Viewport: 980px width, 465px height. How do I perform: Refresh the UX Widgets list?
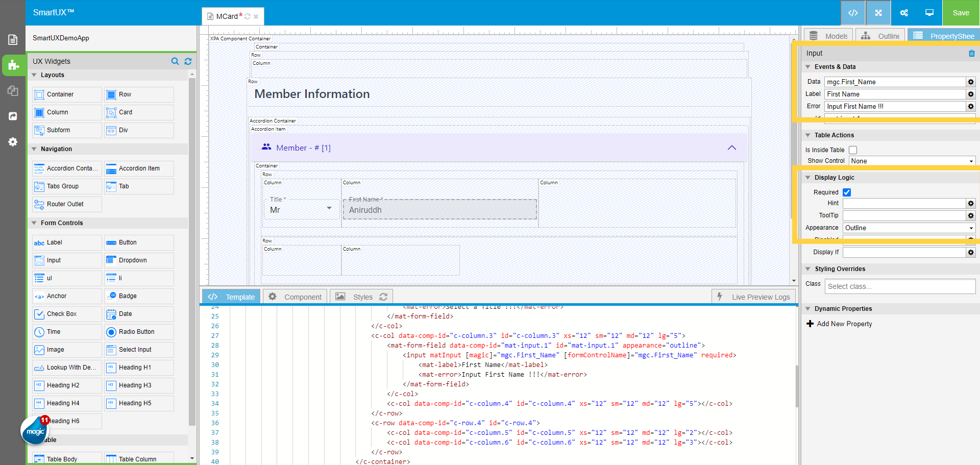[x=187, y=61]
